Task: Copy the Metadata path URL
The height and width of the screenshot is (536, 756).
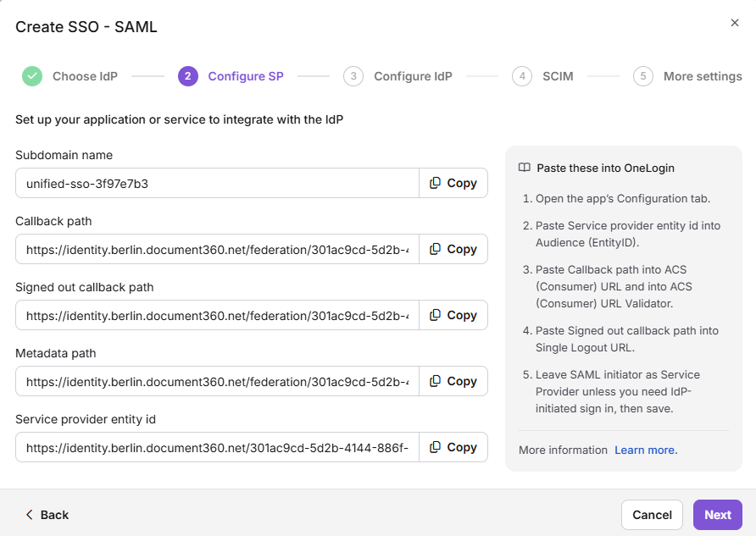Action: point(453,381)
